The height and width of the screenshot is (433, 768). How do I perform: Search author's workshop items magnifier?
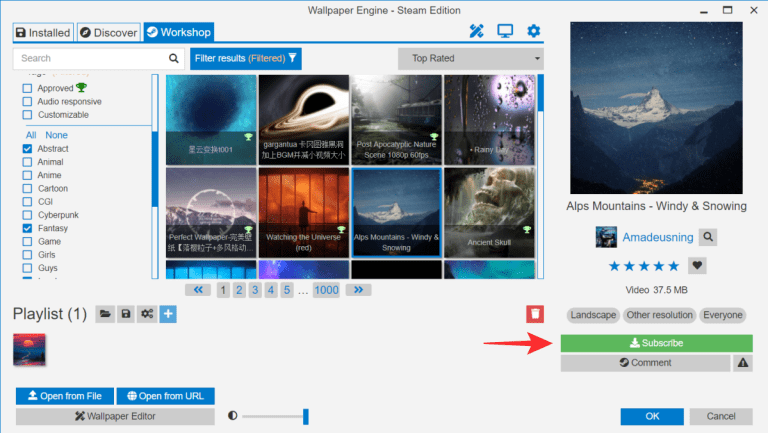(x=708, y=237)
